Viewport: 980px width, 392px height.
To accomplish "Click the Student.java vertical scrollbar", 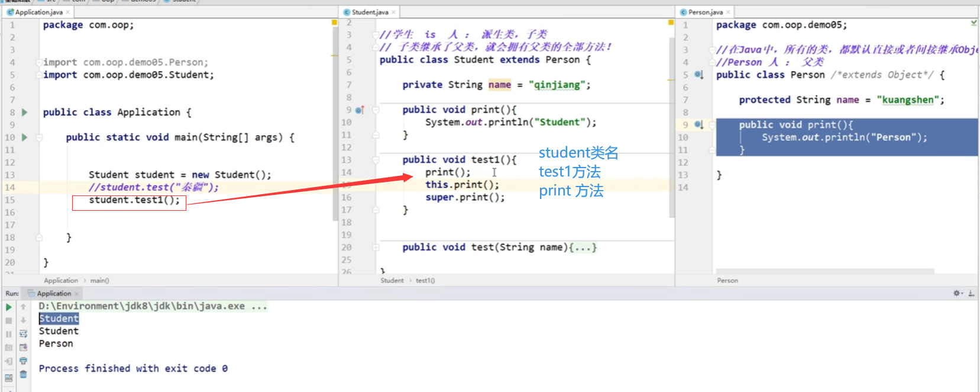I will click(x=672, y=127).
